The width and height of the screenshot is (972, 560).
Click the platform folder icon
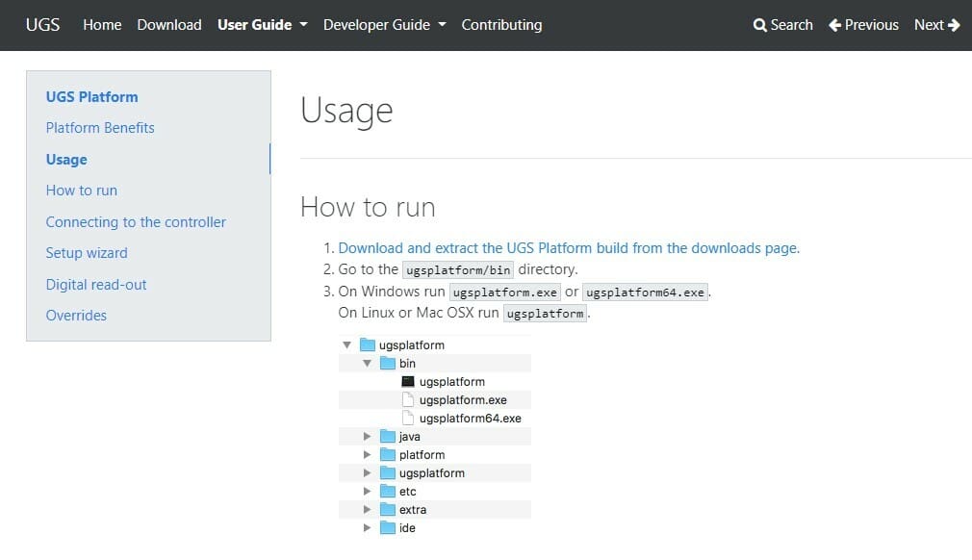[x=388, y=454]
